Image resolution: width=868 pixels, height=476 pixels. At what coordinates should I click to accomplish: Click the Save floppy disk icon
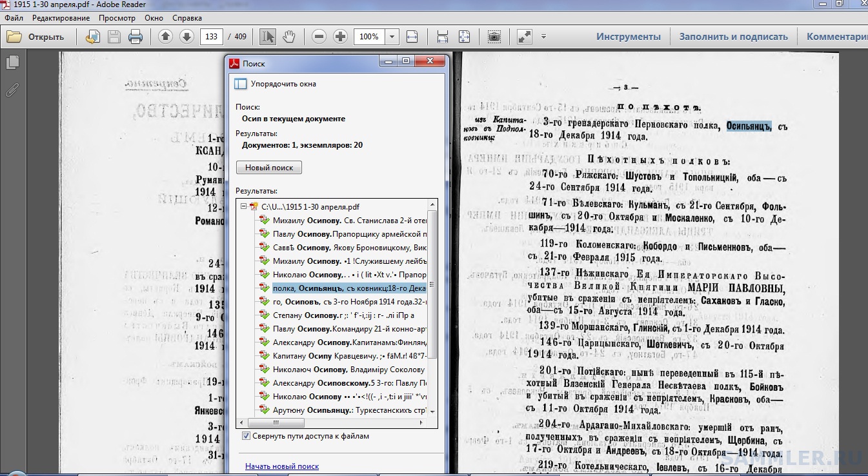click(114, 37)
